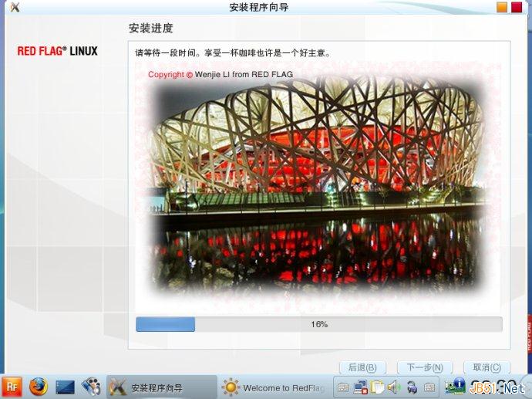
Task: Click the orange minimize button in title bar
Action: click(x=502, y=7)
